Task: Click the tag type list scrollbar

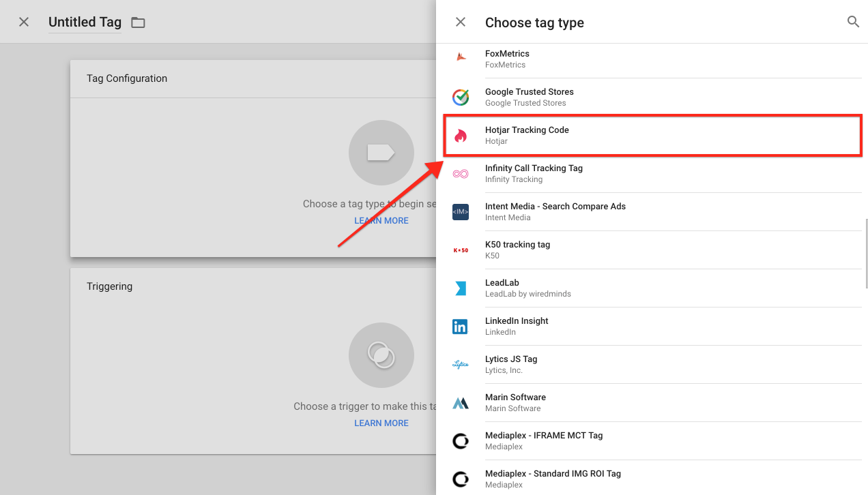Action: click(865, 254)
